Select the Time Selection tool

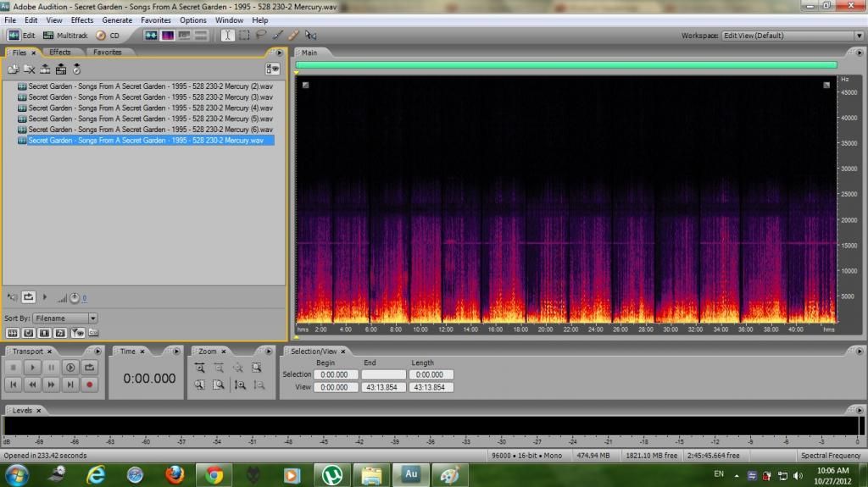227,36
